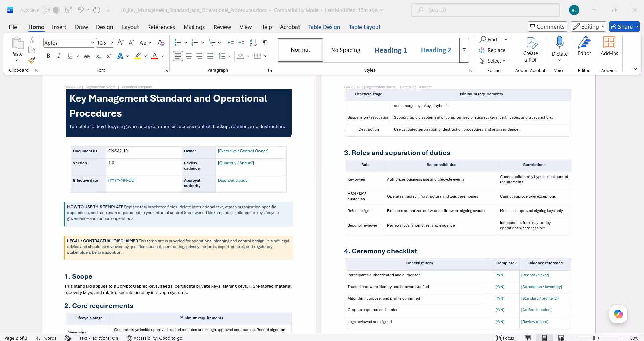The height and width of the screenshot is (341, 644).
Task: Click the word count in status bar
Action: click(46, 338)
